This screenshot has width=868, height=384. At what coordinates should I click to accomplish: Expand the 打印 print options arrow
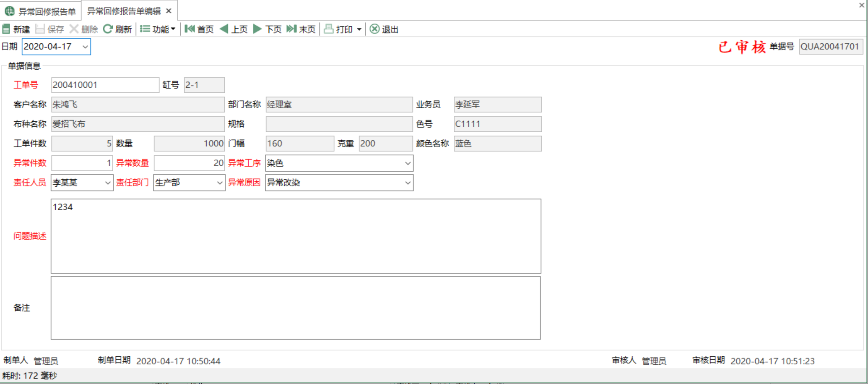tap(359, 29)
